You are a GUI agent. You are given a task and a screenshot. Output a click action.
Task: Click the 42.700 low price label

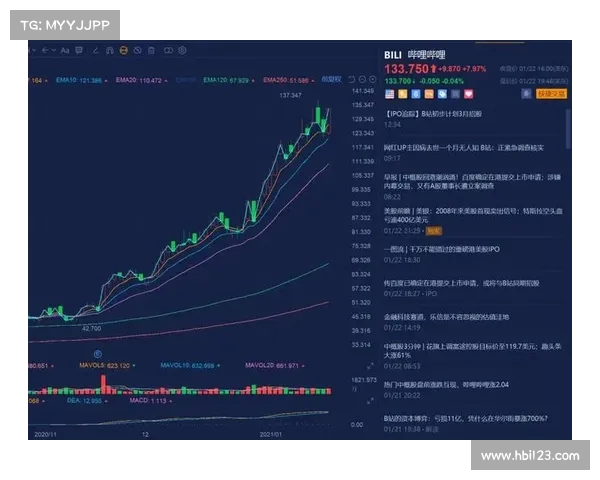91,328
